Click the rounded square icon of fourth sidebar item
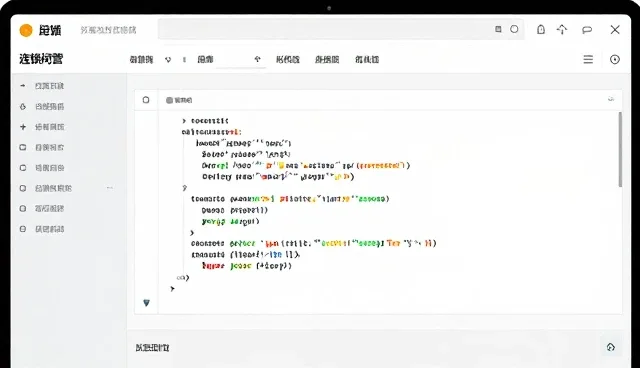640x368 pixels. 23,147
